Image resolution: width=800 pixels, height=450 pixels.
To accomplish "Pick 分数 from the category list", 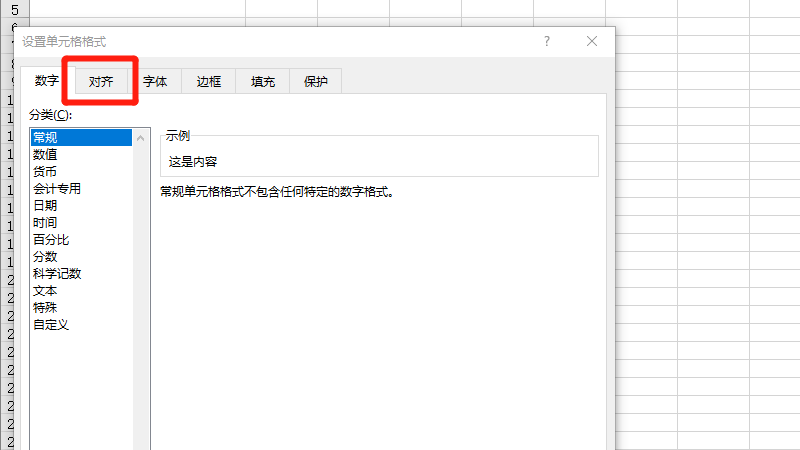I will [x=82, y=257].
